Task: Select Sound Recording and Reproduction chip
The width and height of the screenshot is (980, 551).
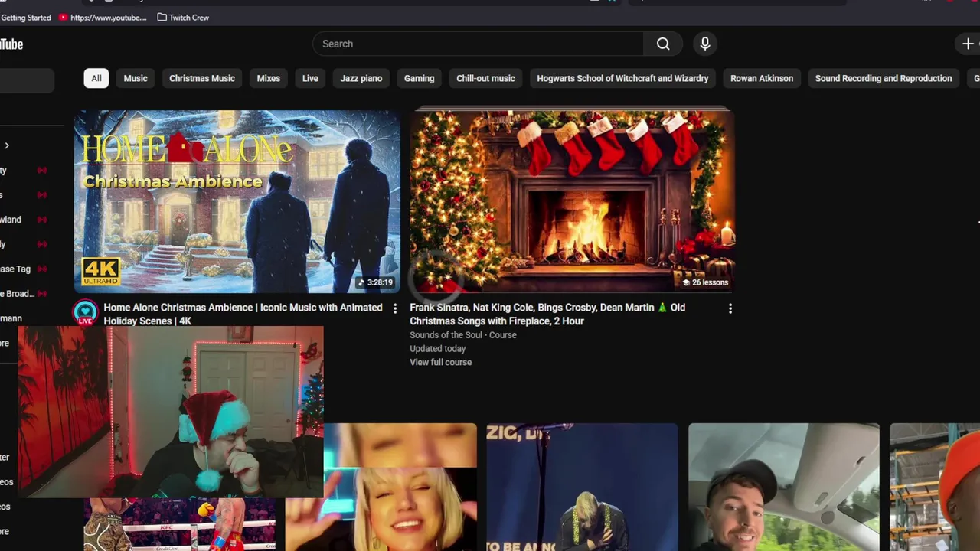Action: coord(884,78)
